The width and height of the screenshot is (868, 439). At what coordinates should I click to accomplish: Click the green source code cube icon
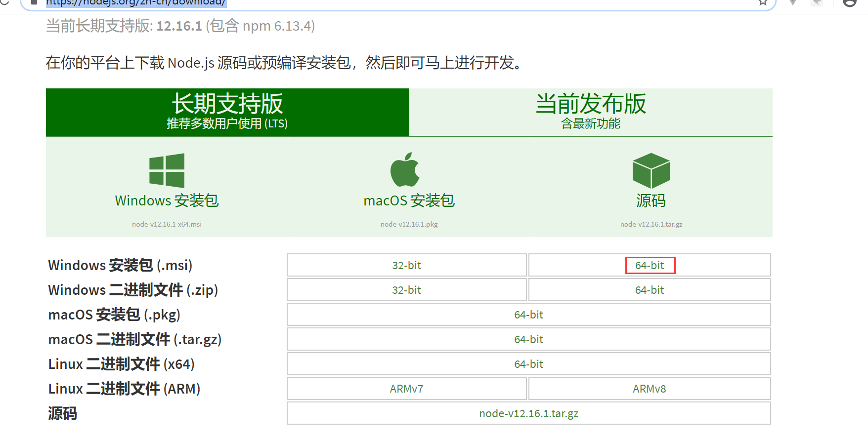tap(651, 170)
